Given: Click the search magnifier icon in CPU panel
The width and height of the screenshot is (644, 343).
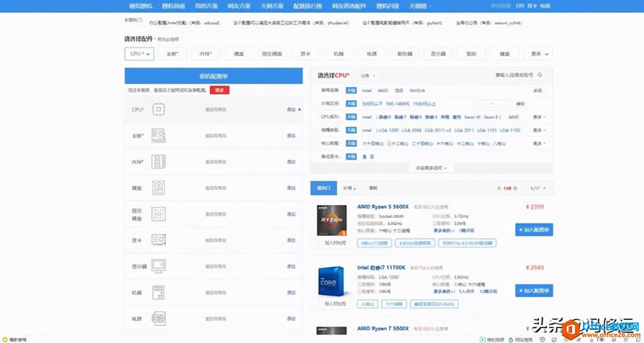Looking at the screenshot, I should pos(540,76).
